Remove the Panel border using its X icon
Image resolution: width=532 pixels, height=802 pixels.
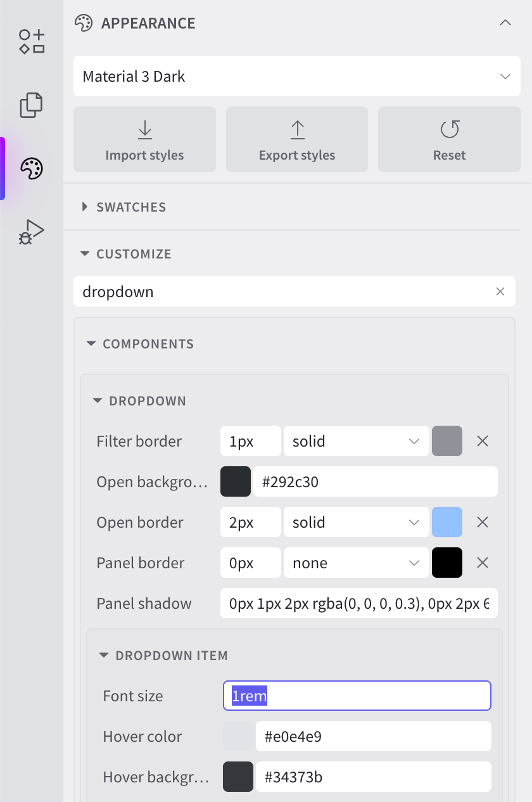pos(483,563)
